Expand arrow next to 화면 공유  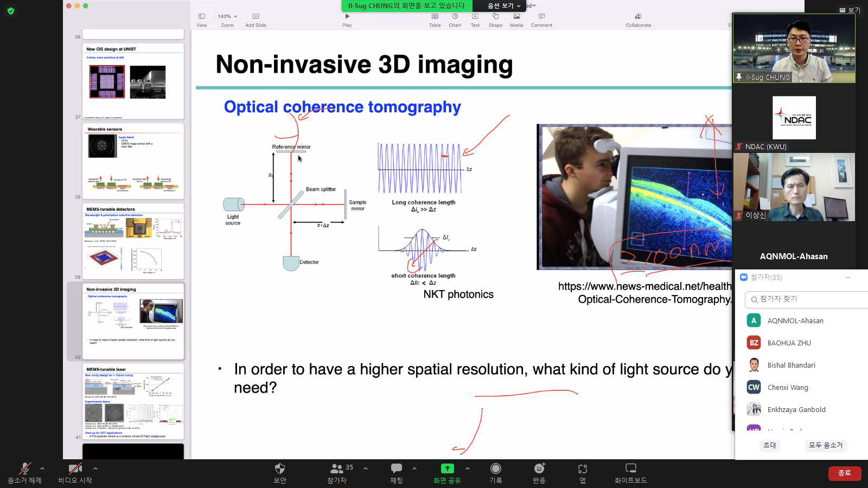pos(468,468)
